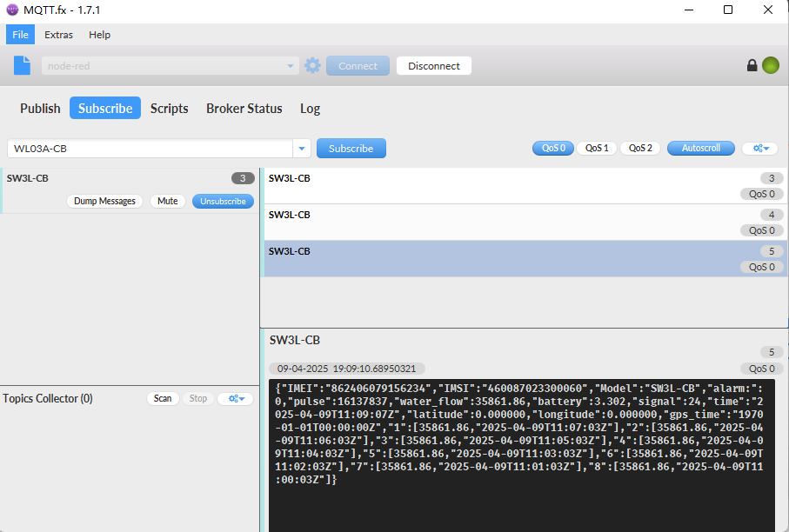Open the node-red connection profile dropdown

(x=171, y=66)
